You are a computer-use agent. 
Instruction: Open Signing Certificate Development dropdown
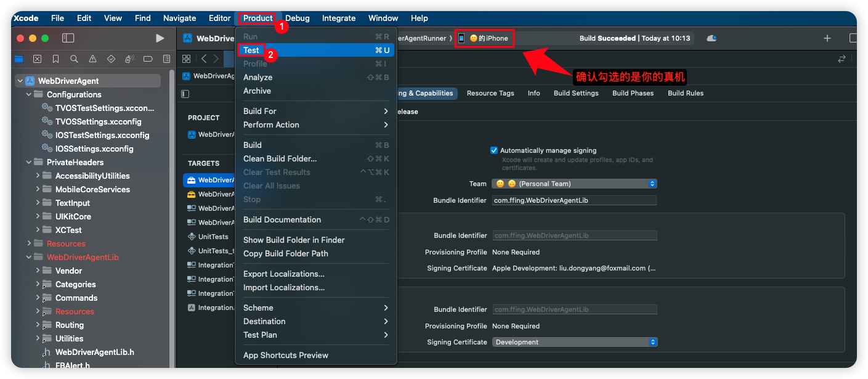[574, 342]
